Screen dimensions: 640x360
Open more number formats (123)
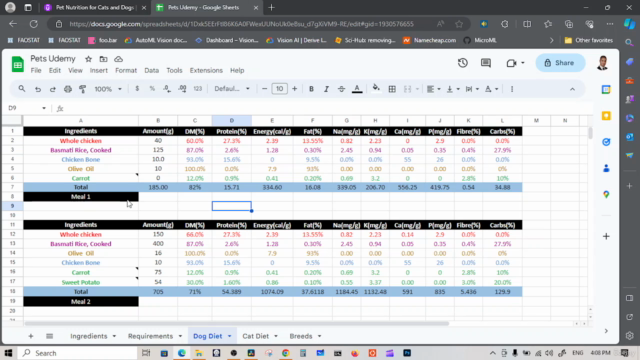(x=198, y=89)
